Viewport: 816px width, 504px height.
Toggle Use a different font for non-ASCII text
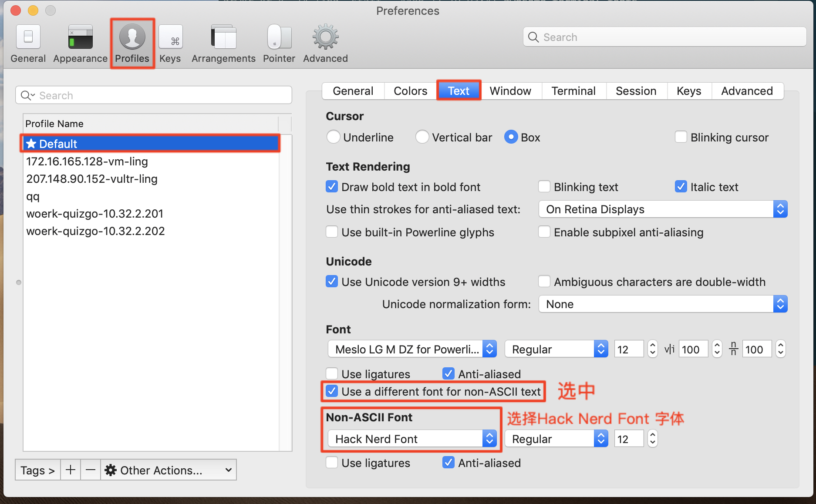(332, 391)
